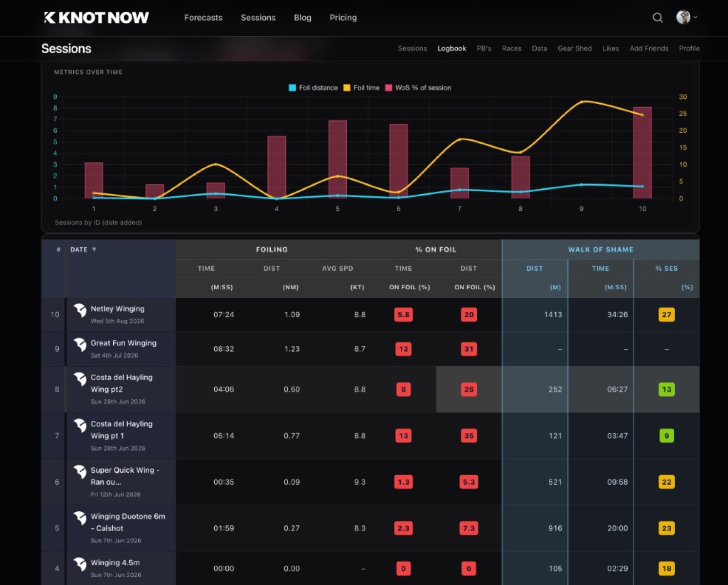This screenshot has height=585, width=728.
Task: Click the yellow 27 % SES badge
Action: (x=667, y=315)
